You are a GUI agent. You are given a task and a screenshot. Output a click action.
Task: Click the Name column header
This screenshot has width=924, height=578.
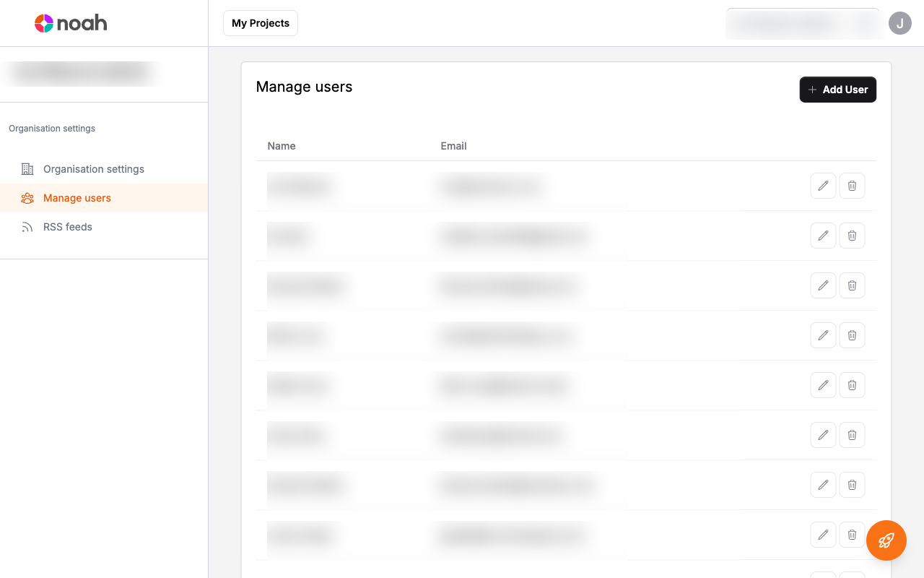pyautogui.click(x=282, y=146)
